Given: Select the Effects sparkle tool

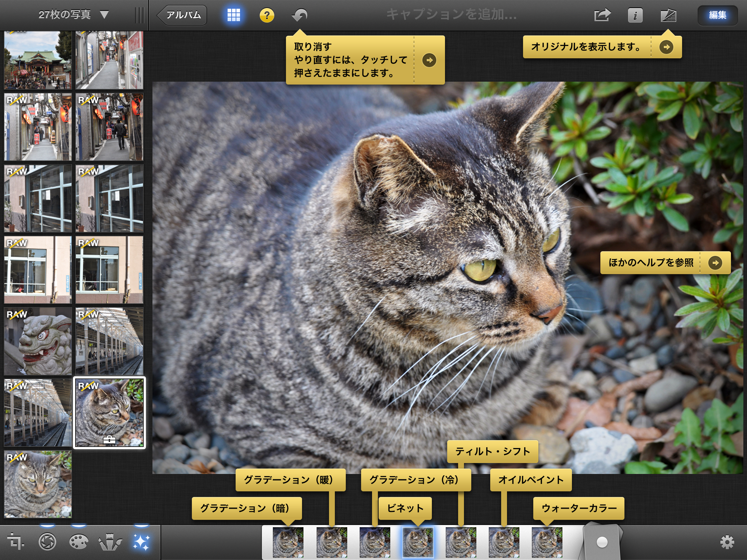Looking at the screenshot, I should [x=141, y=542].
